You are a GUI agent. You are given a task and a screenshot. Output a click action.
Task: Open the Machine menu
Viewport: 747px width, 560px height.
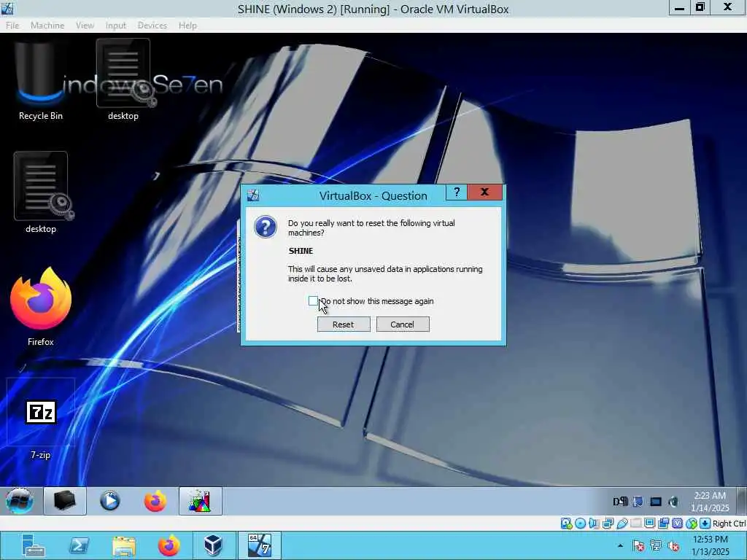(x=47, y=26)
